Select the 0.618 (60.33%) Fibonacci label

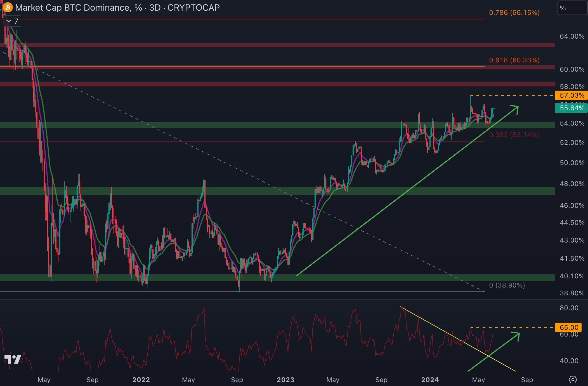[514, 60]
